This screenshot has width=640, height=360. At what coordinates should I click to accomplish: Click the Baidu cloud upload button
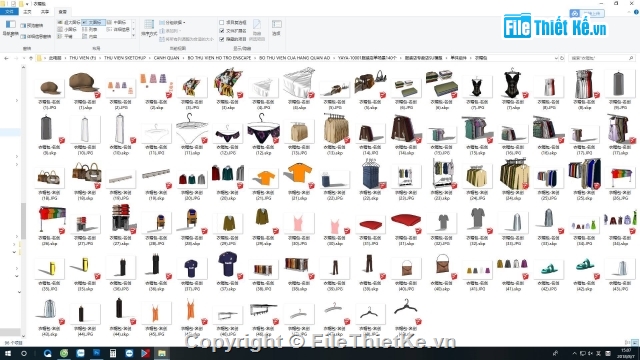[587, 13]
